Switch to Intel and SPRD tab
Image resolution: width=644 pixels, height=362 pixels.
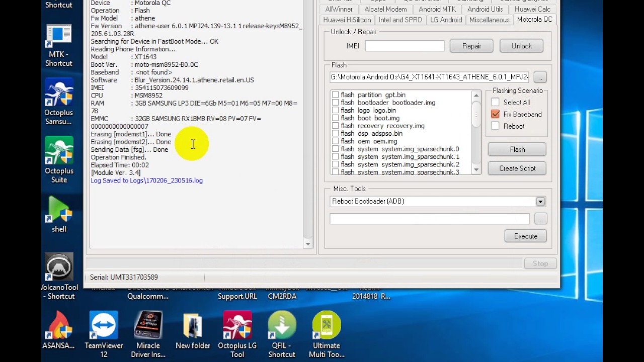pyautogui.click(x=400, y=20)
